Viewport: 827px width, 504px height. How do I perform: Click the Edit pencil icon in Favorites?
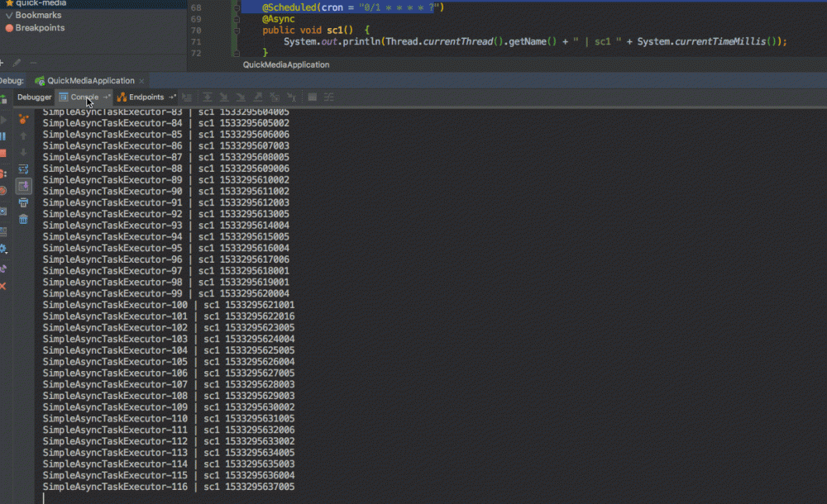tap(17, 63)
